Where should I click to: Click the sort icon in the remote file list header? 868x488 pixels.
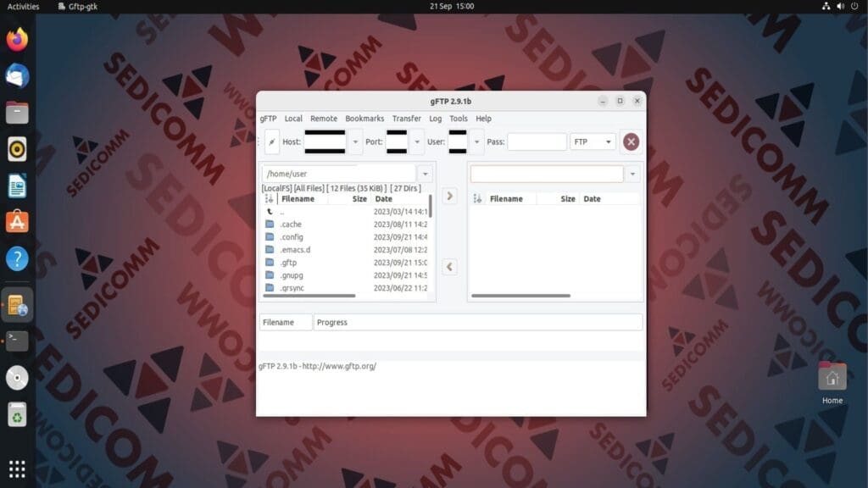(477, 198)
